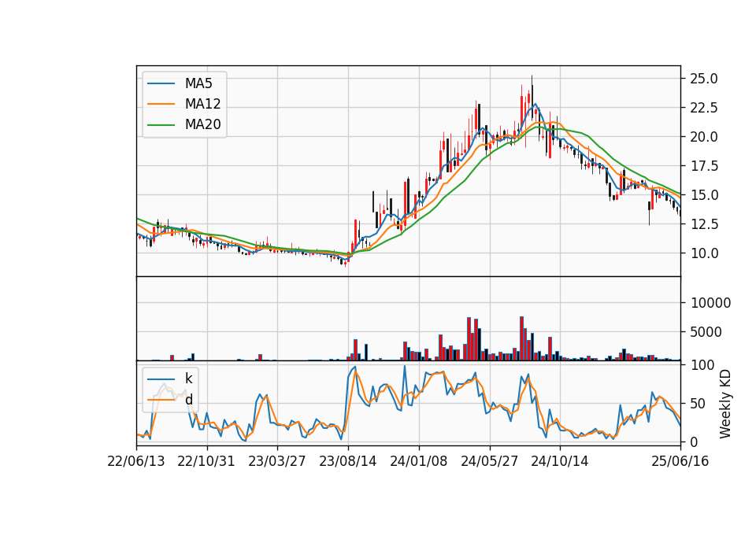The width and height of the screenshot is (756, 543).
Task: Click the d legend label in KD panel
Action: point(189,399)
